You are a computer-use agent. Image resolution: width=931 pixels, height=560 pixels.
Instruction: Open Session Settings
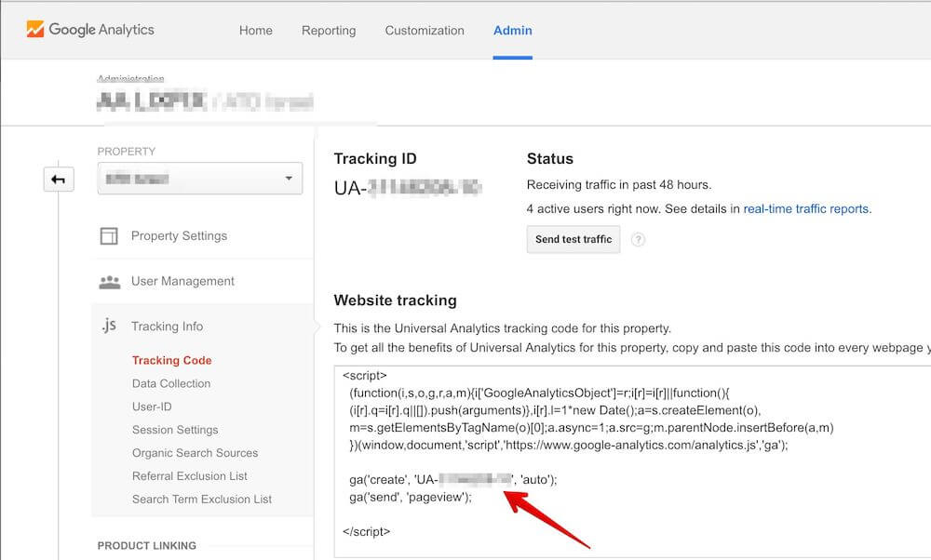[x=175, y=430]
